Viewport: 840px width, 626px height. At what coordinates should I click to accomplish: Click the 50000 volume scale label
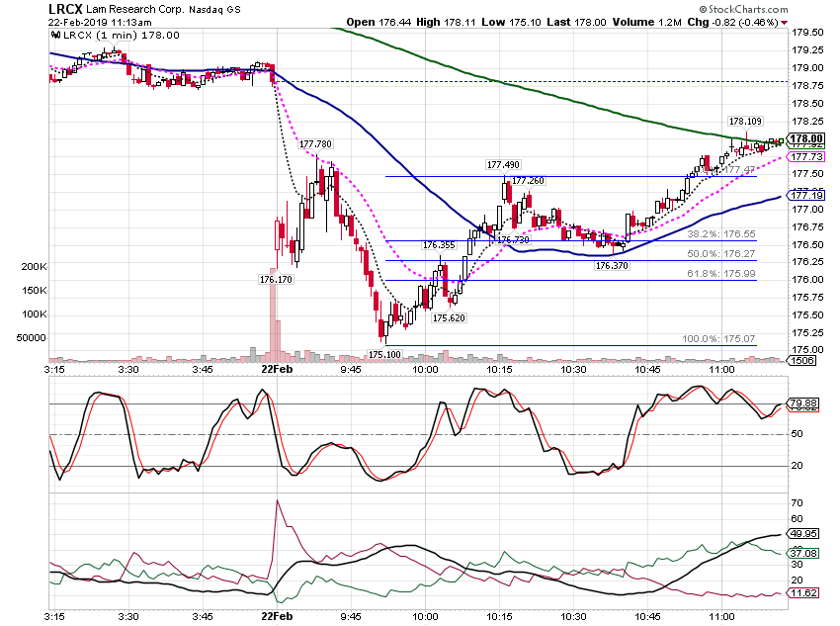(x=31, y=337)
